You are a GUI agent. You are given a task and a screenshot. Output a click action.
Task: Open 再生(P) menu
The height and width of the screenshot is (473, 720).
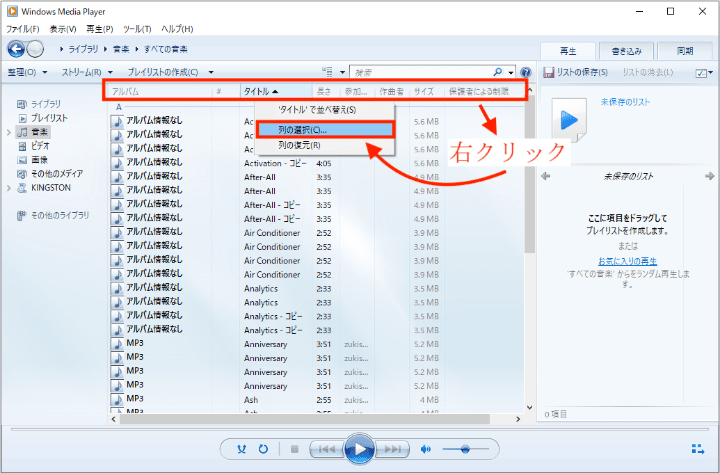tap(100, 29)
